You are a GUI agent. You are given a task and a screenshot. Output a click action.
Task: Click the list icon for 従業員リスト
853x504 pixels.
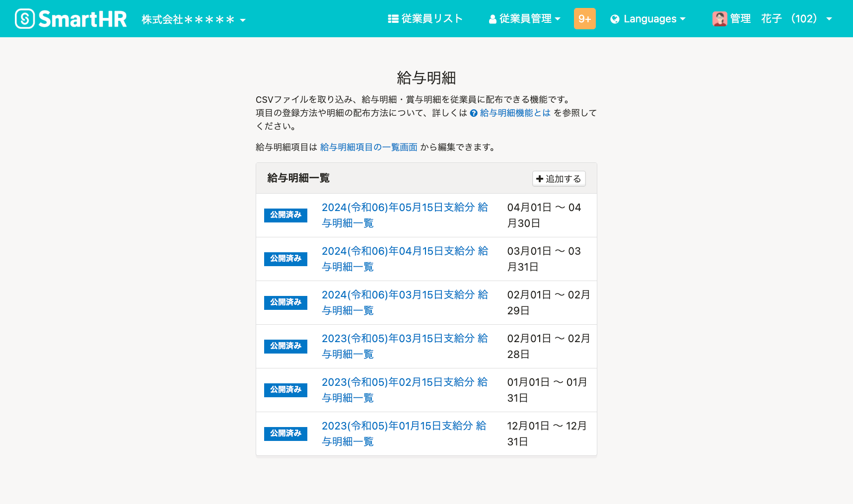(x=393, y=19)
